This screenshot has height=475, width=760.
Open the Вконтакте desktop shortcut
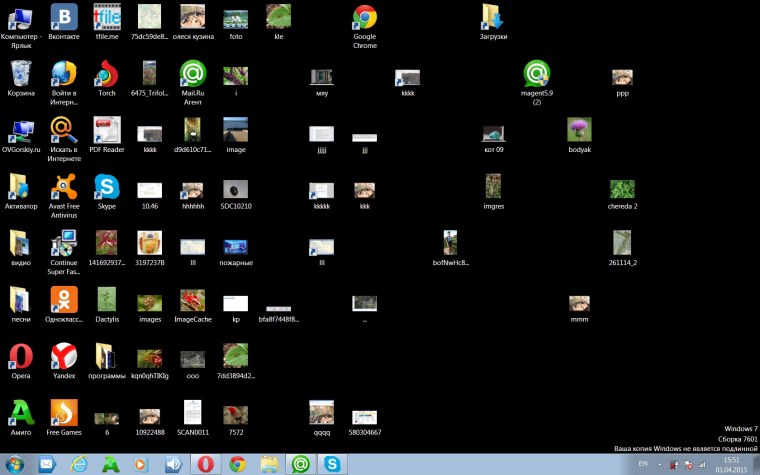64,18
